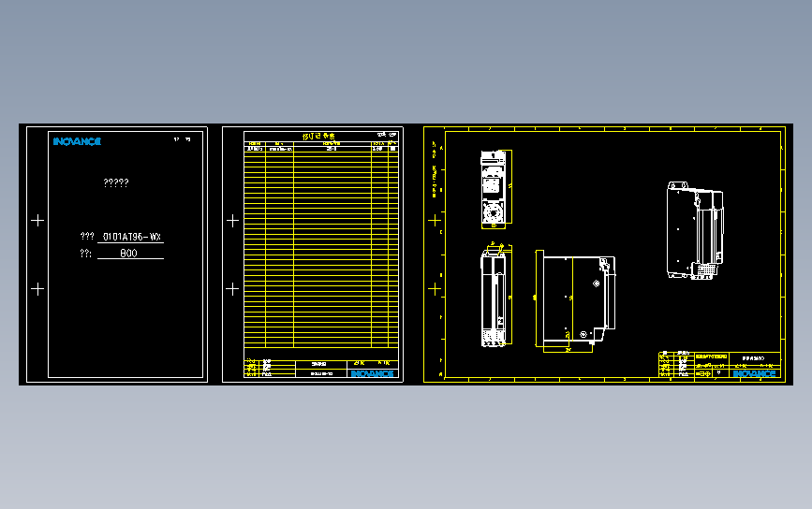Select the top view of the drive unit
Viewport: 812px width, 509px height.
pos(494,189)
